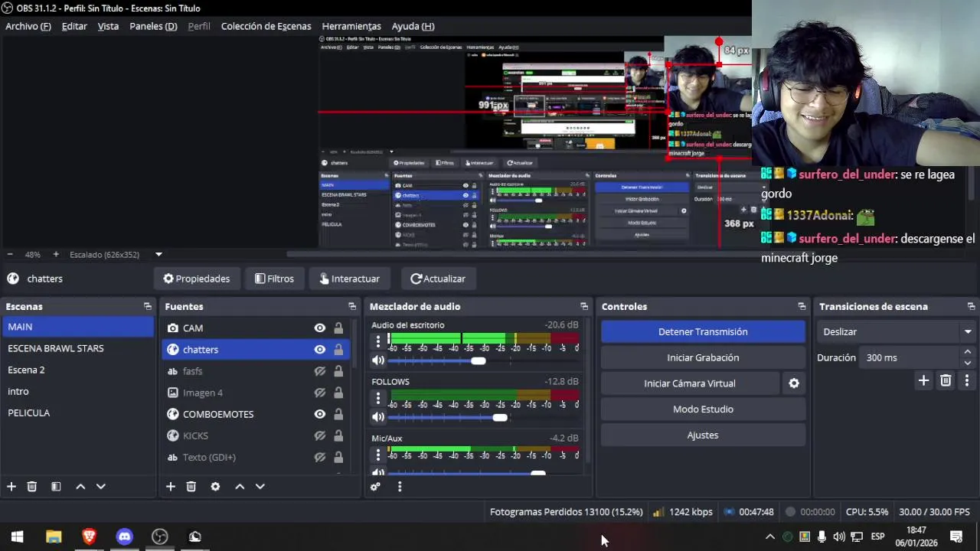Zoom out the preview with minus
Viewport: 980px width, 551px height.
tap(10, 254)
